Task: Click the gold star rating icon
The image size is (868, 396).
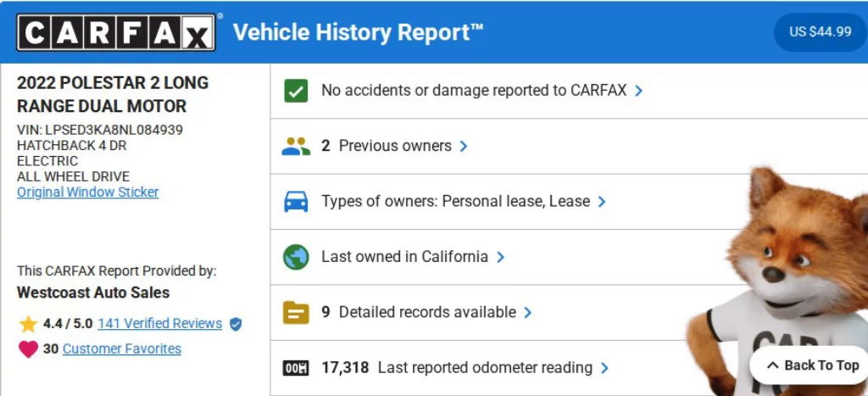Action: tap(29, 324)
